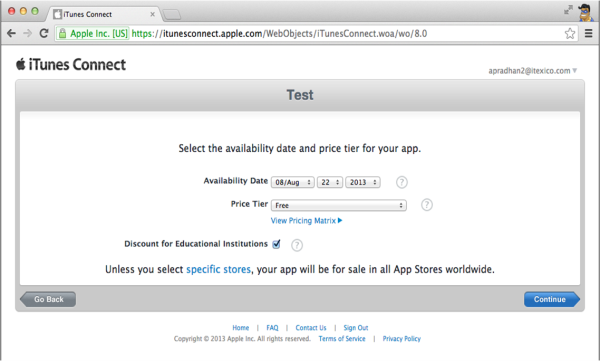Open the day dropdown showing 22
Image resolution: width=600 pixels, height=361 pixels.
[329, 182]
